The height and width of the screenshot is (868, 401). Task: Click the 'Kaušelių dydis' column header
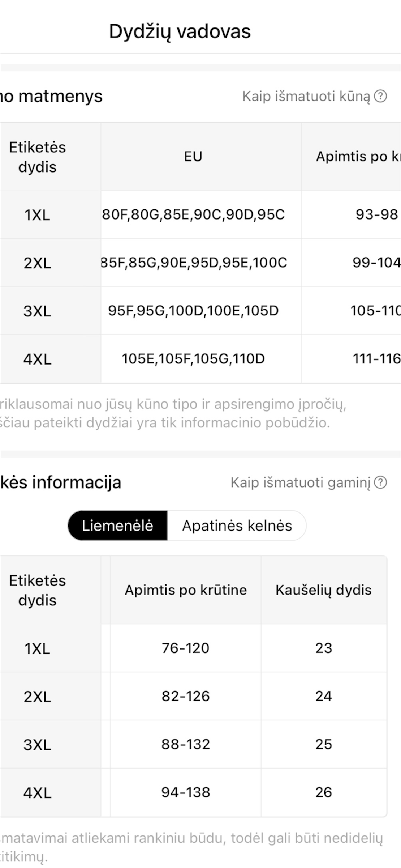pyautogui.click(x=323, y=590)
